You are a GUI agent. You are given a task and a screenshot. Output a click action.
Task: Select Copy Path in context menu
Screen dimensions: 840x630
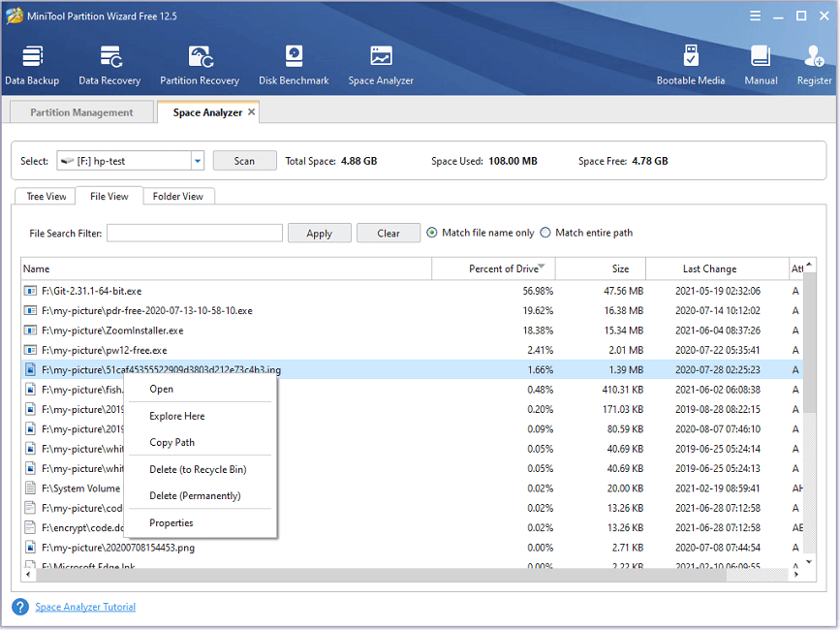(201, 442)
